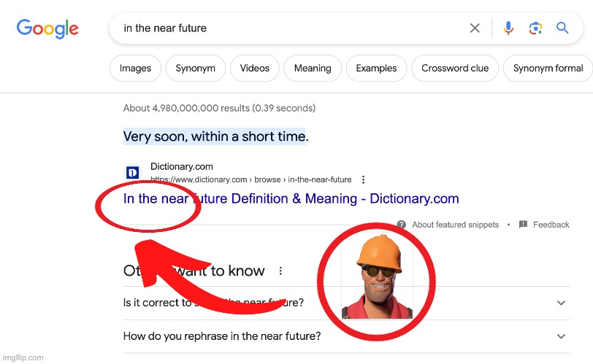Open the three-dot menu beside the questions heading
Image resolution: width=593 pixels, height=364 pixels.
click(280, 271)
